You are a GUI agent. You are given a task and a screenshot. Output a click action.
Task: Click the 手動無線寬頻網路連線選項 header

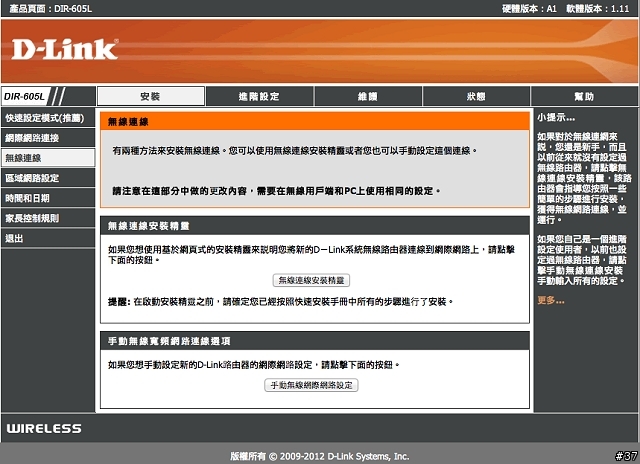tap(315, 341)
